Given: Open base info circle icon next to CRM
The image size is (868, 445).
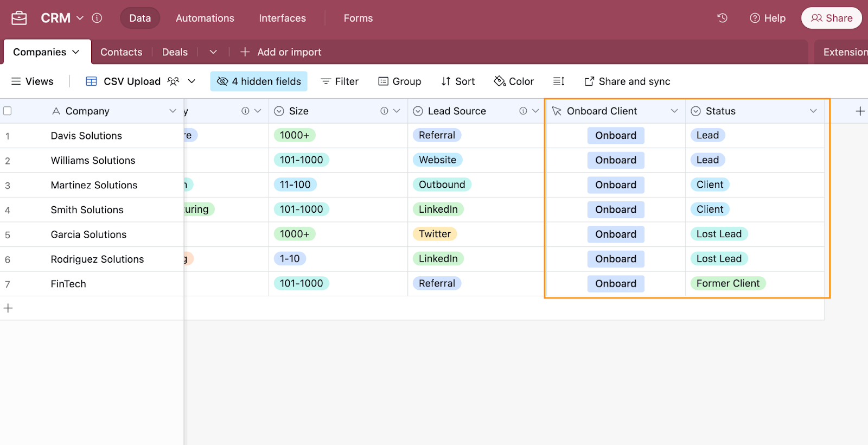Looking at the screenshot, I should 97,18.
